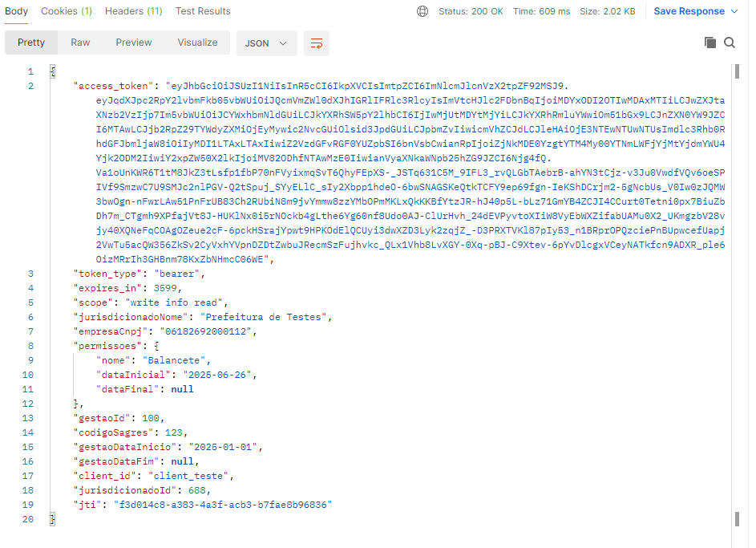Viewport: 756px width, 548px height.
Task: Click the gestaoDataInicio value "2025-01-01"
Action: pyautogui.click(x=223, y=447)
